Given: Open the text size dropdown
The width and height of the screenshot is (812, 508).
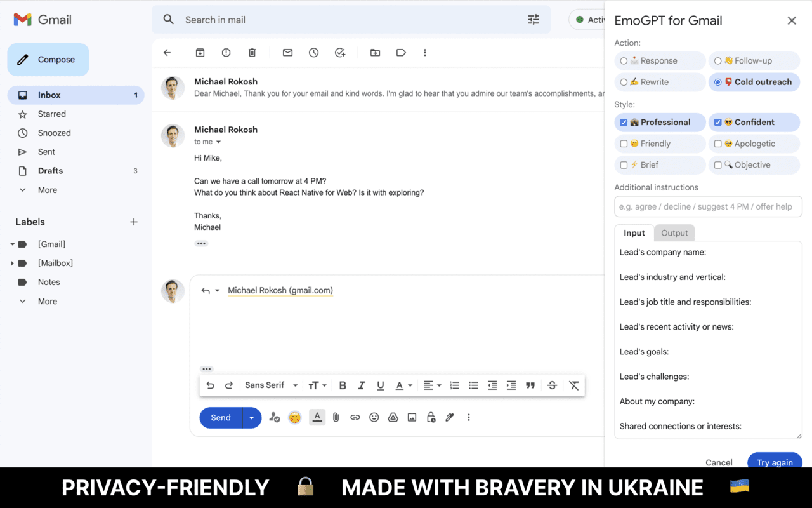Looking at the screenshot, I should (317, 385).
